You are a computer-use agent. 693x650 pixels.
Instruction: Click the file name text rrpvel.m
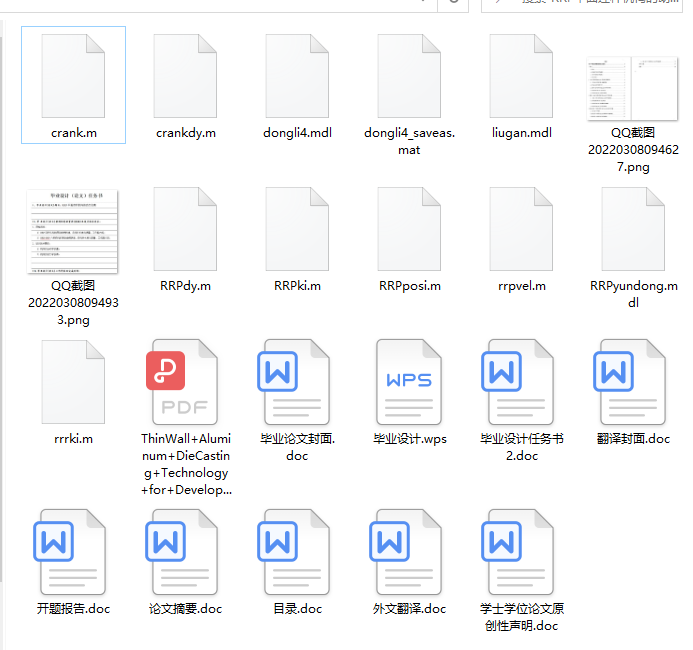522,285
